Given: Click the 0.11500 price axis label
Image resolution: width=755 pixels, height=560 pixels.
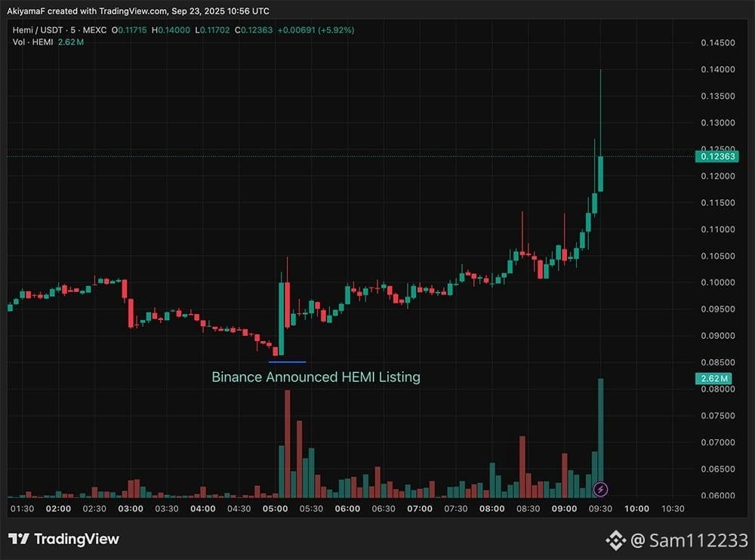Looking at the screenshot, I should pyautogui.click(x=717, y=203).
